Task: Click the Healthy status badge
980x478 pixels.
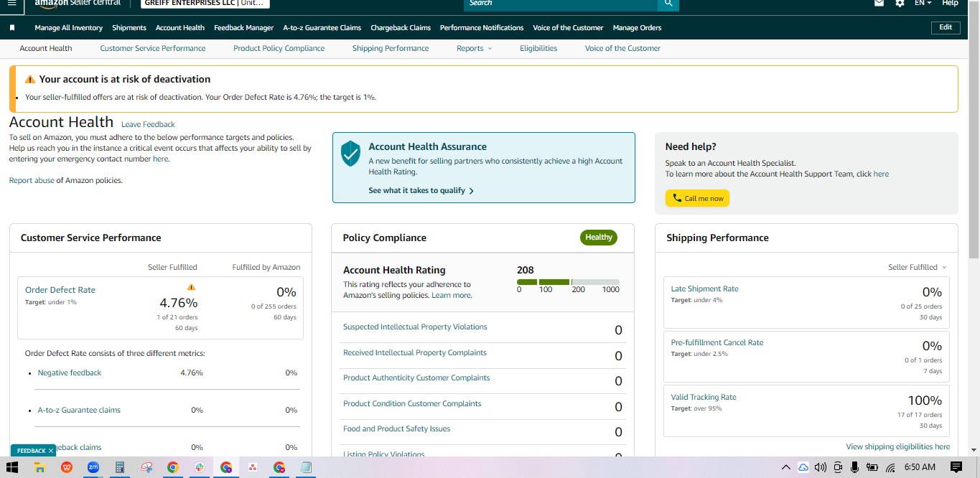Action: (599, 238)
